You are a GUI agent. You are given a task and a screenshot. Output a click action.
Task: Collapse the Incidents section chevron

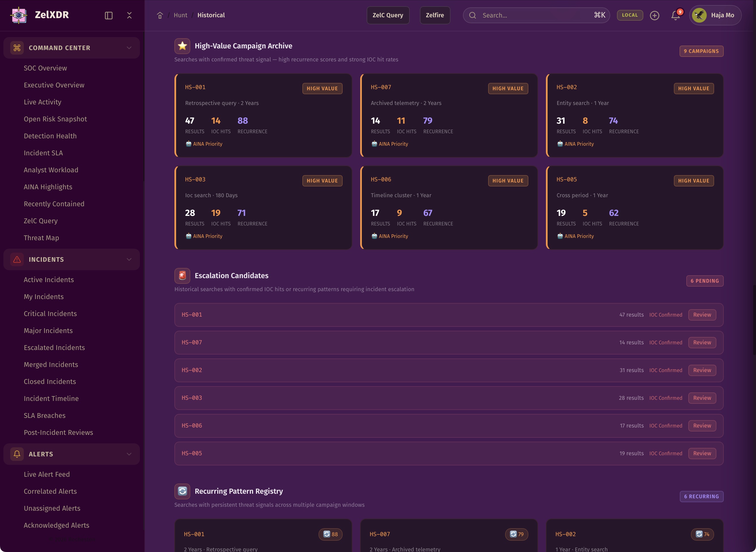[x=129, y=259]
